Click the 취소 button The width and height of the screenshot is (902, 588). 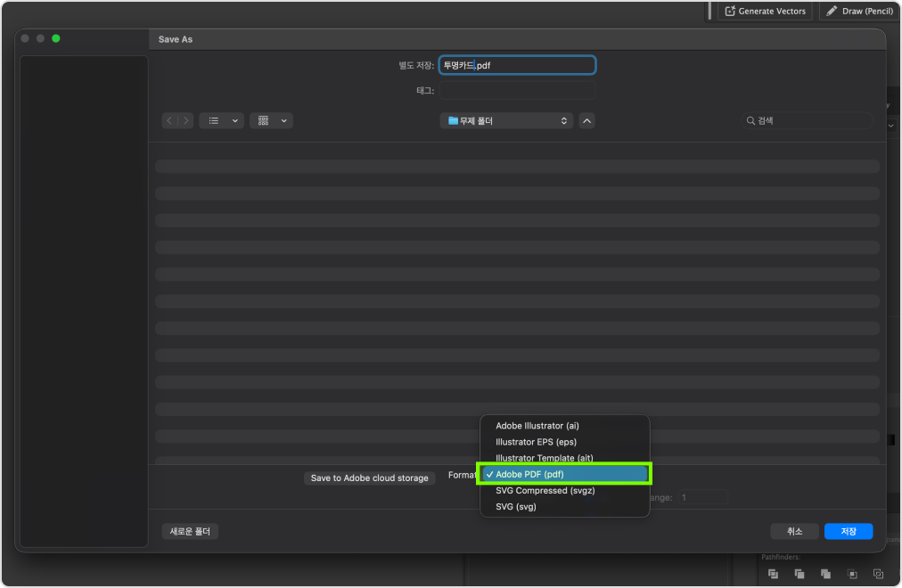794,531
